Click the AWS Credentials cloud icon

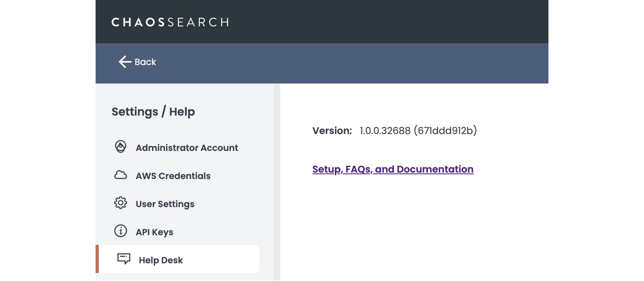[x=120, y=175]
